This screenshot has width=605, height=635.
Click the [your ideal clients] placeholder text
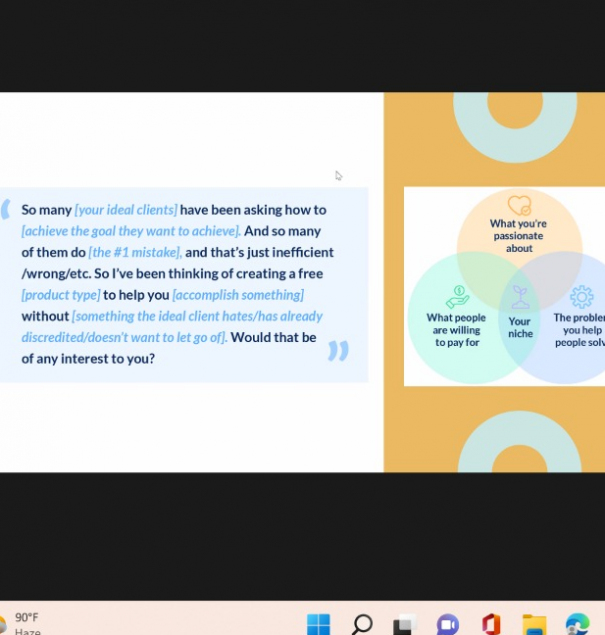coord(126,210)
